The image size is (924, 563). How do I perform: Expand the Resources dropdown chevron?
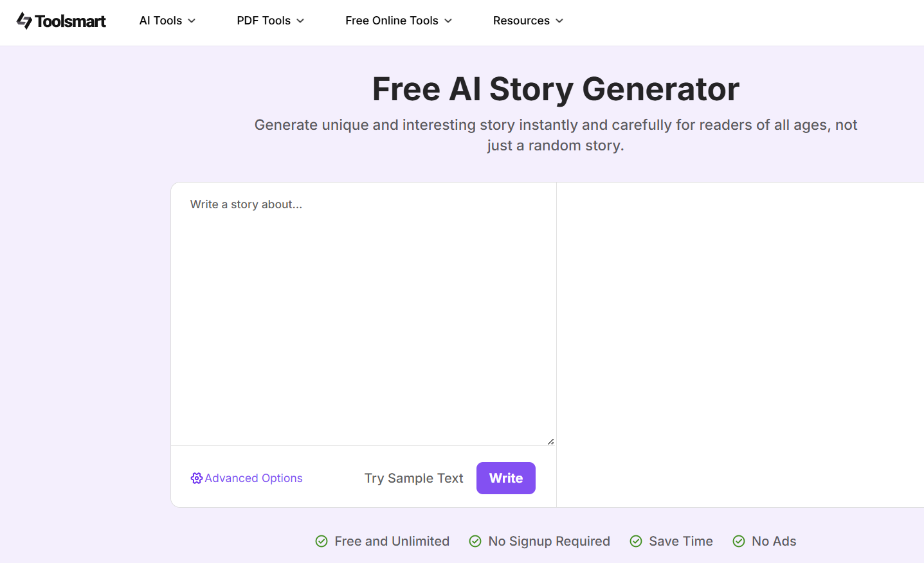click(x=559, y=21)
